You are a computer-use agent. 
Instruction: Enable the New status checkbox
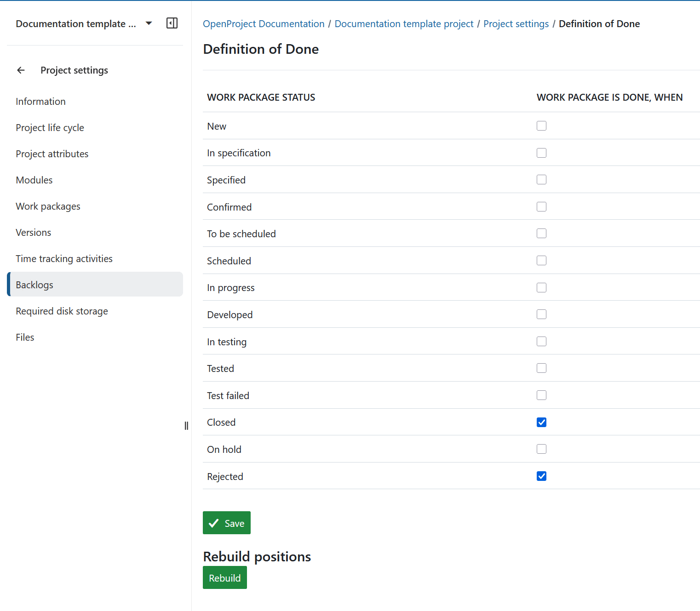[541, 126]
